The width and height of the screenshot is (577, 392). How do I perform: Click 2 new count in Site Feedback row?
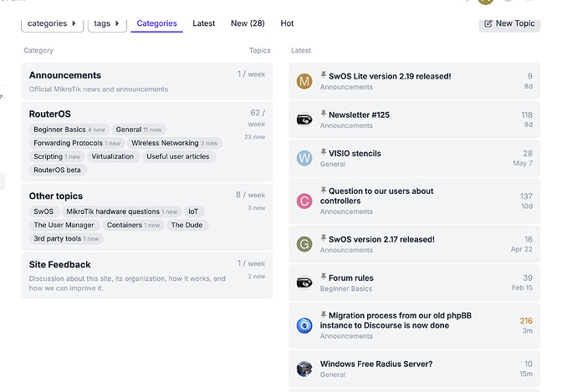pyautogui.click(x=256, y=277)
